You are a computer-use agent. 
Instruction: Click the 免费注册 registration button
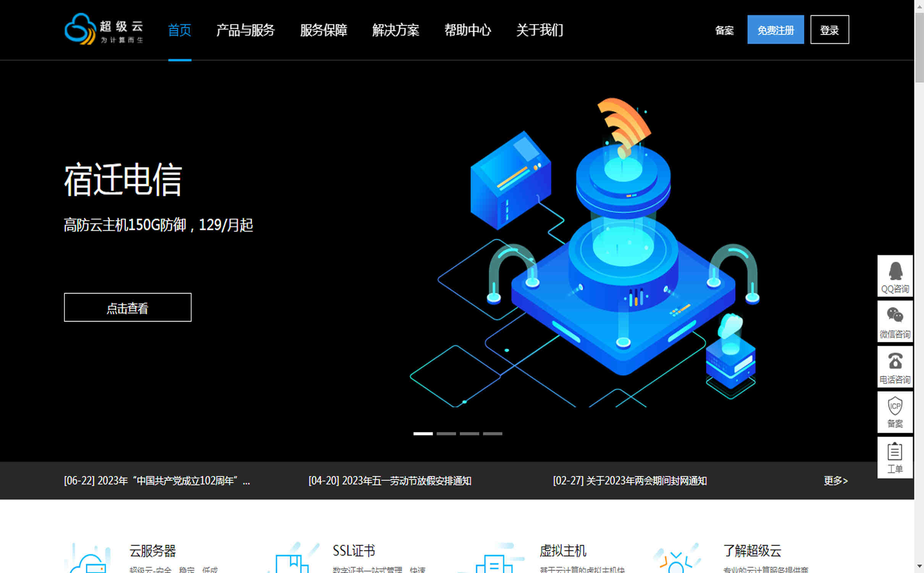pos(775,29)
